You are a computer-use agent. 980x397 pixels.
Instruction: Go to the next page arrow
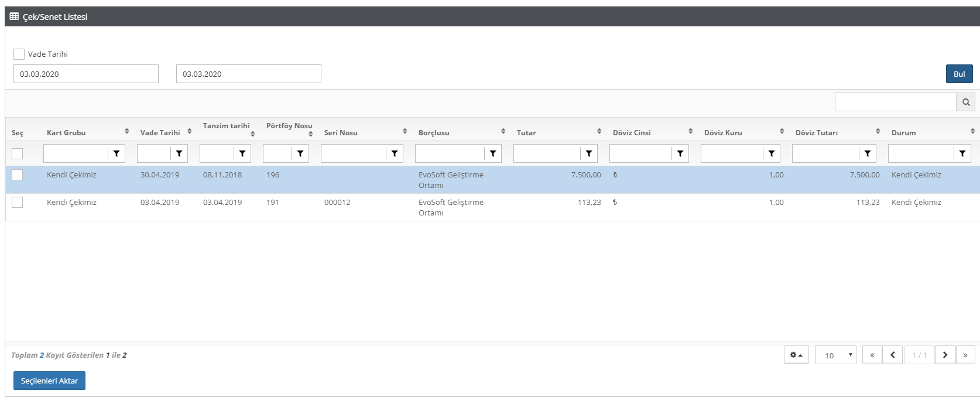pyautogui.click(x=945, y=355)
